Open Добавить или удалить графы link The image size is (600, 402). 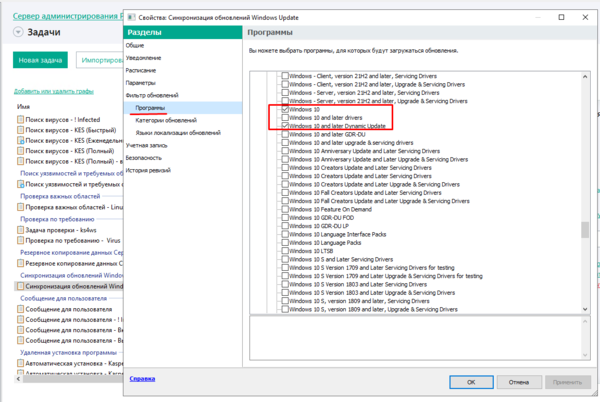coord(54,91)
